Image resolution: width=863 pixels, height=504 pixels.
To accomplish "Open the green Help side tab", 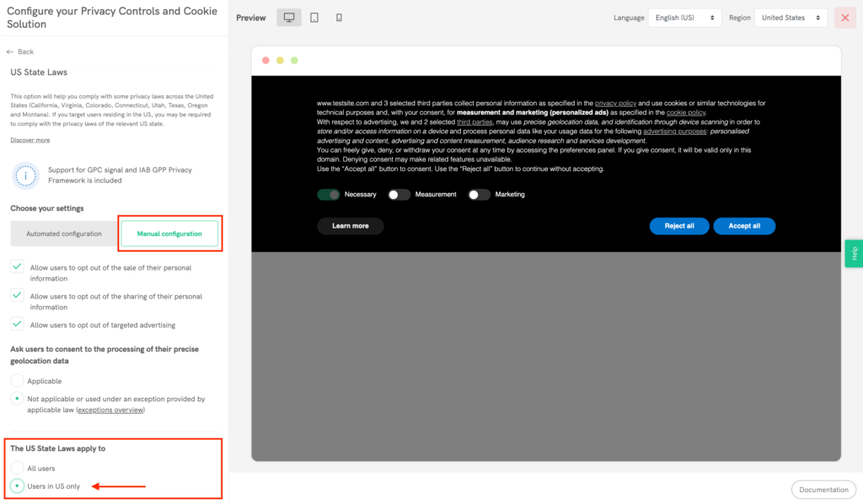I will tap(853, 253).
